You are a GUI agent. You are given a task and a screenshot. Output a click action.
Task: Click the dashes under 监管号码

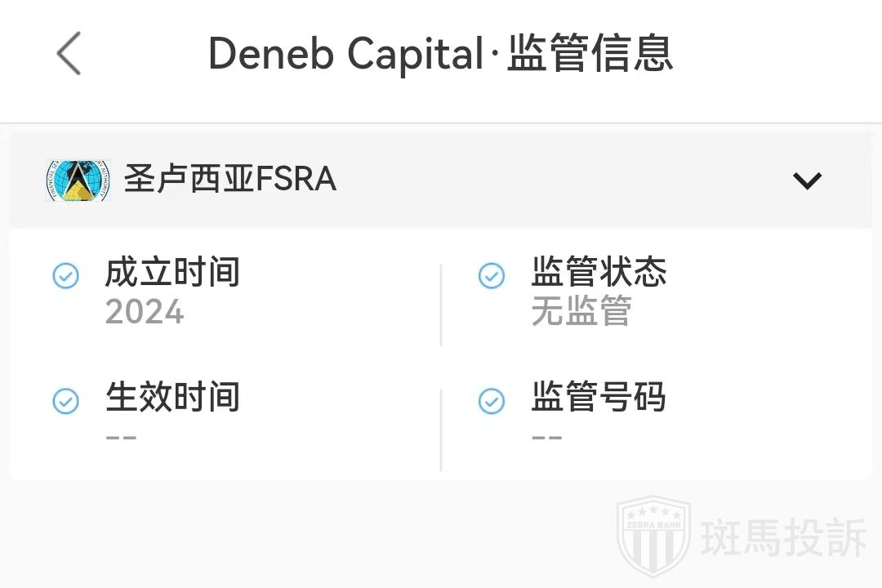tap(546, 437)
